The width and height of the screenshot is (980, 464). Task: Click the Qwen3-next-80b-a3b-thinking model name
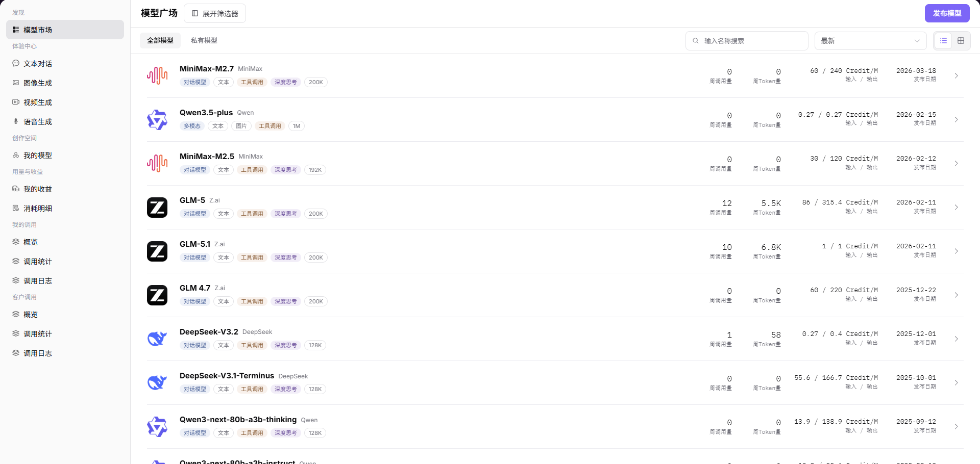[238, 420]
